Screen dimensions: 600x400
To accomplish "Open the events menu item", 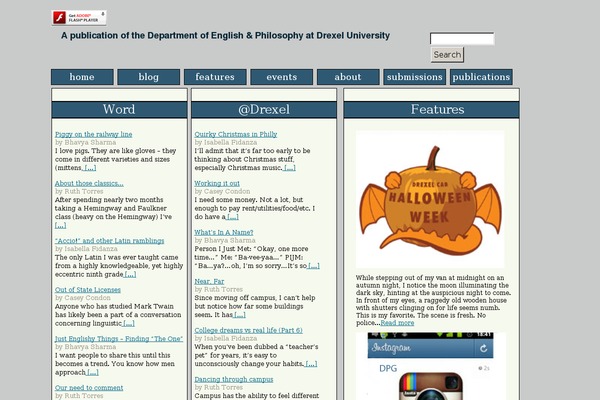I will (x=282, y=77).
